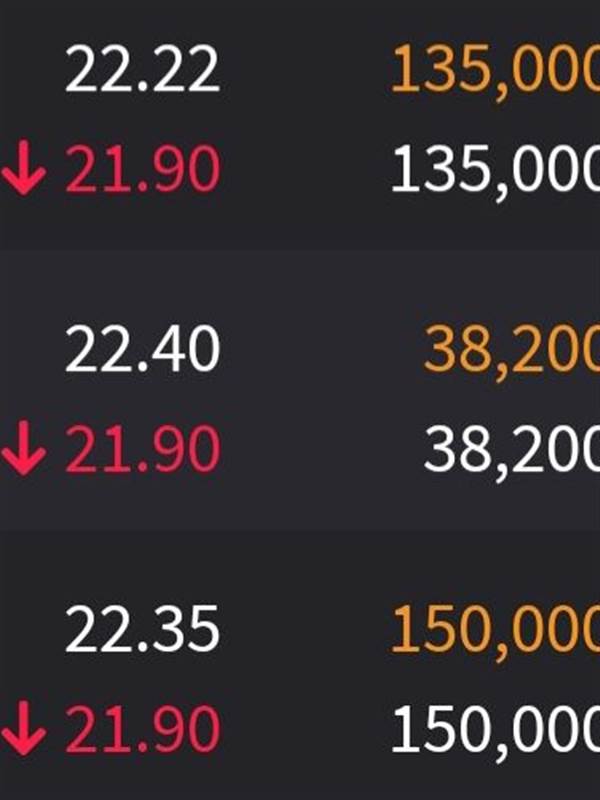Image resolution: width=600 pixels, height=800 pixels.
Task: Click the white 135,000 quantity
Action: (495, 172)
